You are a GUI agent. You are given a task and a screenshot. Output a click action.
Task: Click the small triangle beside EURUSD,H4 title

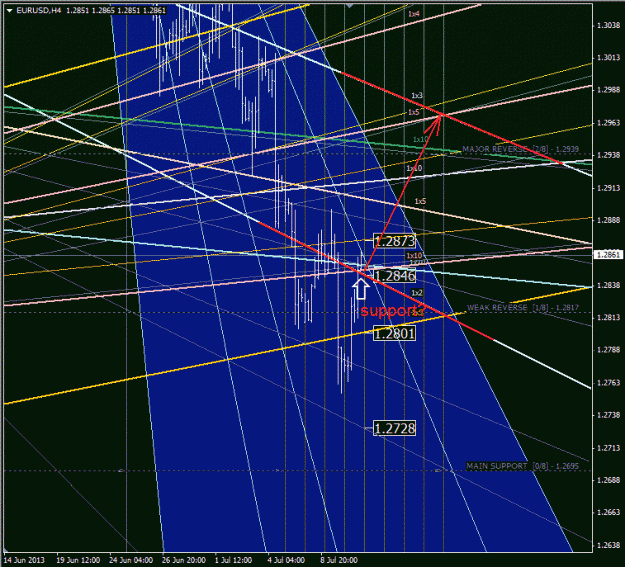point(10,10)
